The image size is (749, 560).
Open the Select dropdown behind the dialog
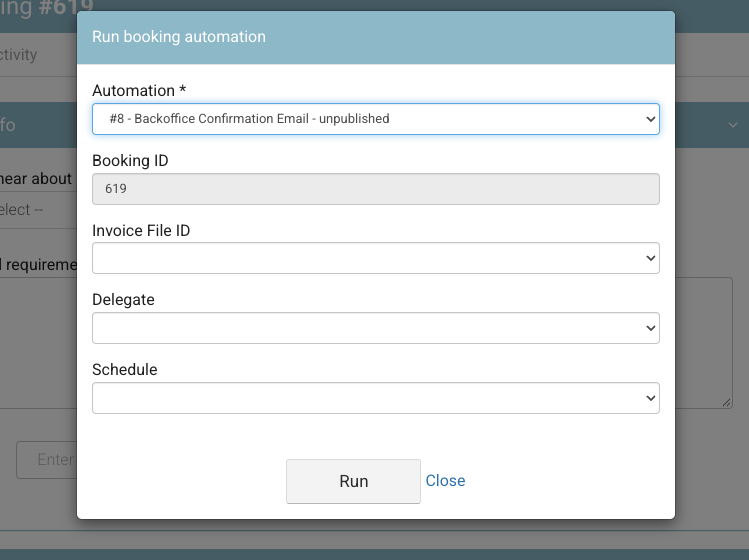tap(38, 210)
